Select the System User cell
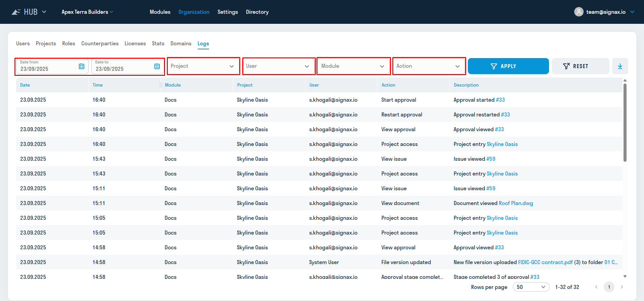The image size is (644, 301). 324,262
